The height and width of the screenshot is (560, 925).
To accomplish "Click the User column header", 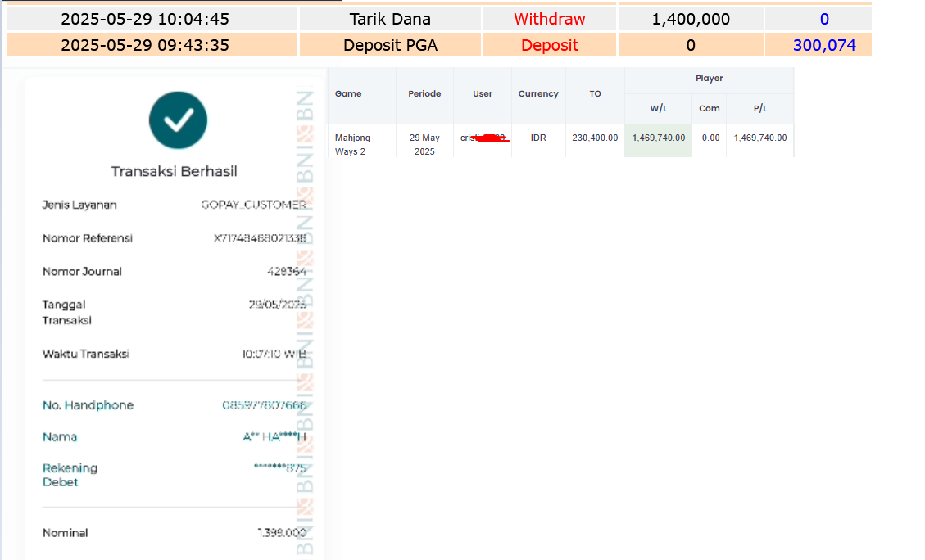I will 483,93.
